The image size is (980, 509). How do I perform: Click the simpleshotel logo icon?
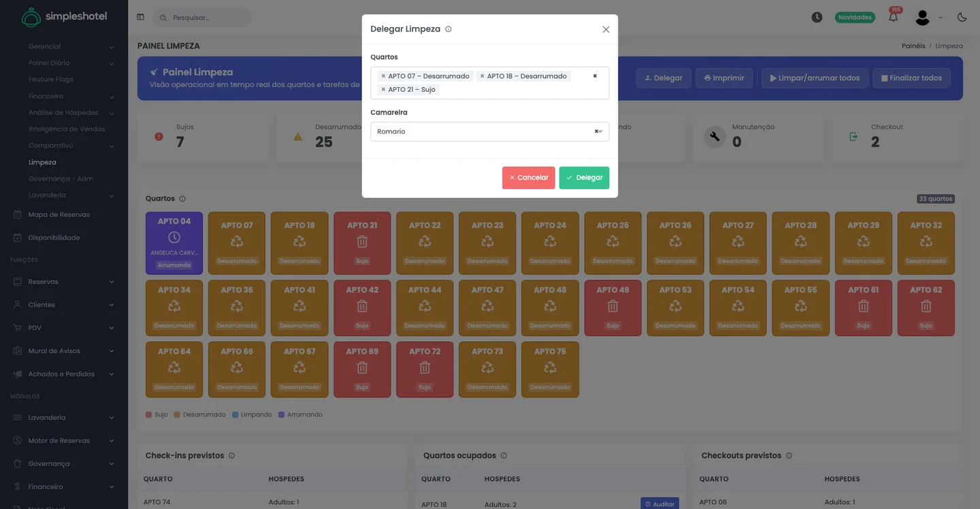coord(31,18)
